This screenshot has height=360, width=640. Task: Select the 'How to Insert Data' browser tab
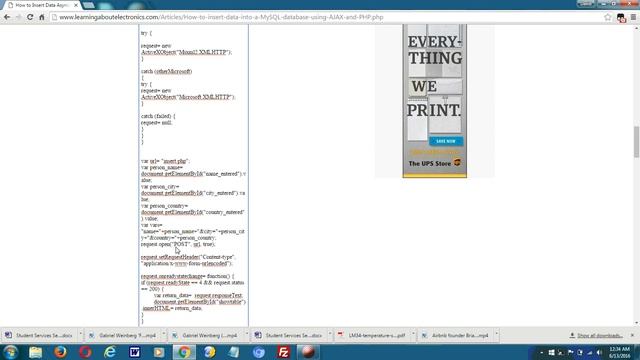point(42,5)
